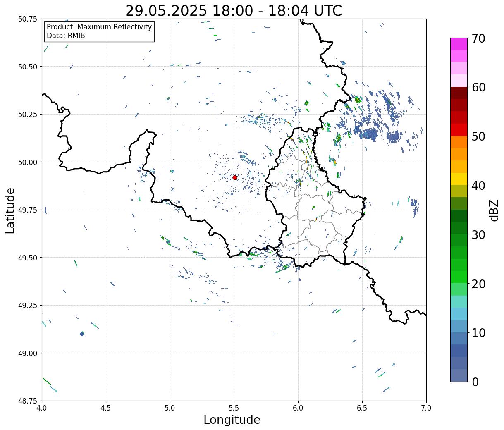This screenshot has width=504, height=430.
Task: Click the longitude tick label 5.0
Action: click(170, 408)
